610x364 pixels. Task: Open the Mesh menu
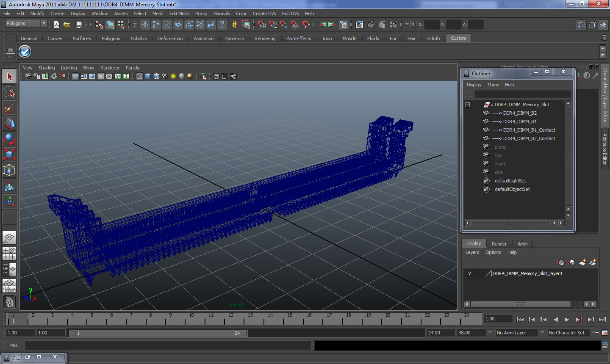158,14
